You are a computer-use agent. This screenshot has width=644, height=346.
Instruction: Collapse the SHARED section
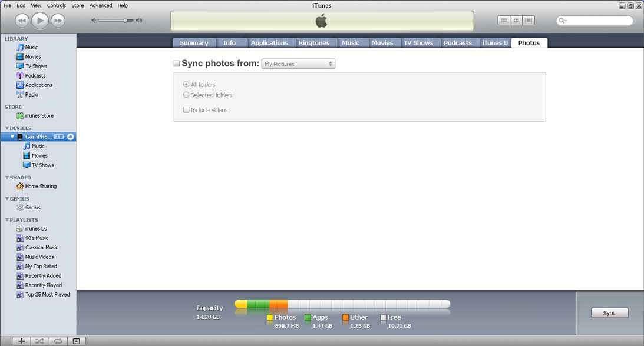tap(6, 178)
